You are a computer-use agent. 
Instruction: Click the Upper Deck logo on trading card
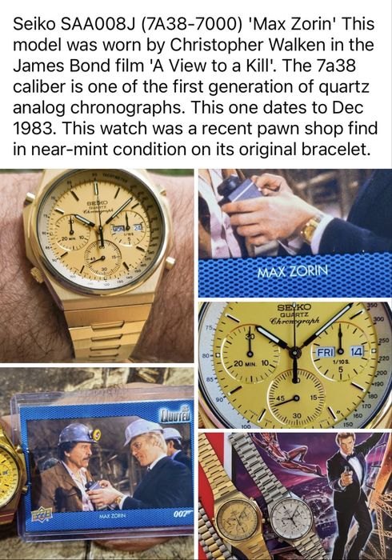coord(42,514)
